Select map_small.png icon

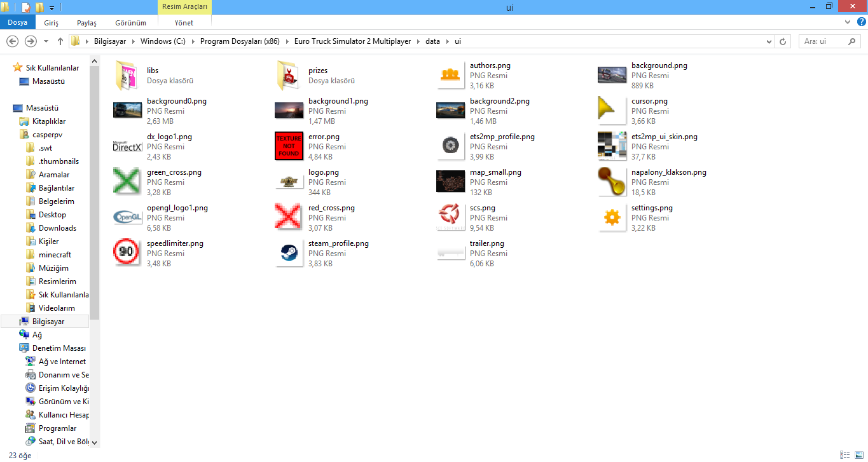click(x=450, y=182)
